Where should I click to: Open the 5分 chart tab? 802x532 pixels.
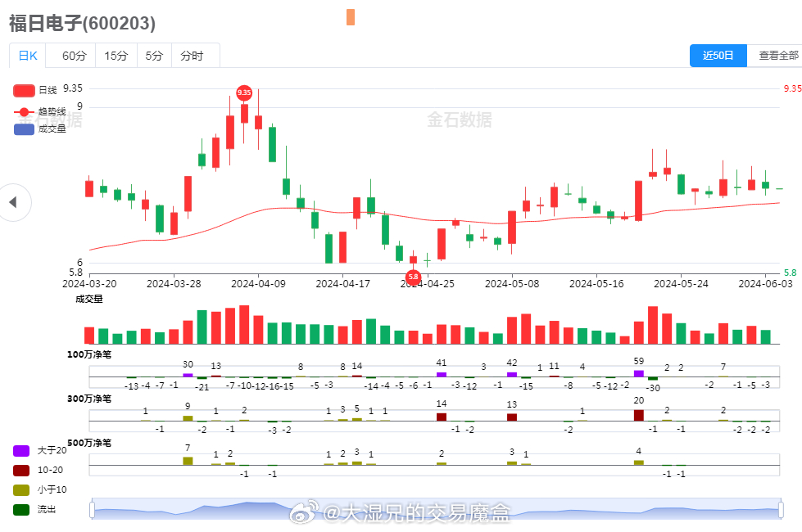(154, 56)
